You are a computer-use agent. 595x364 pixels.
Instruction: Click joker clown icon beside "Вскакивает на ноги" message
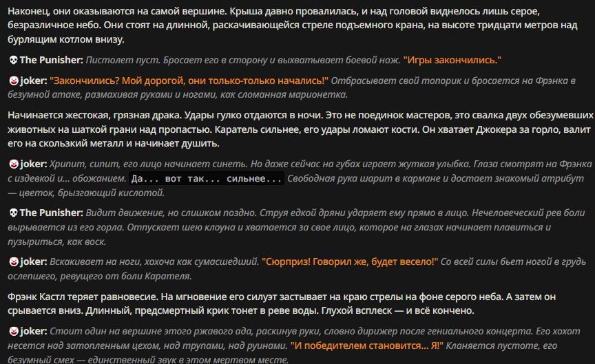pos(14,261)
